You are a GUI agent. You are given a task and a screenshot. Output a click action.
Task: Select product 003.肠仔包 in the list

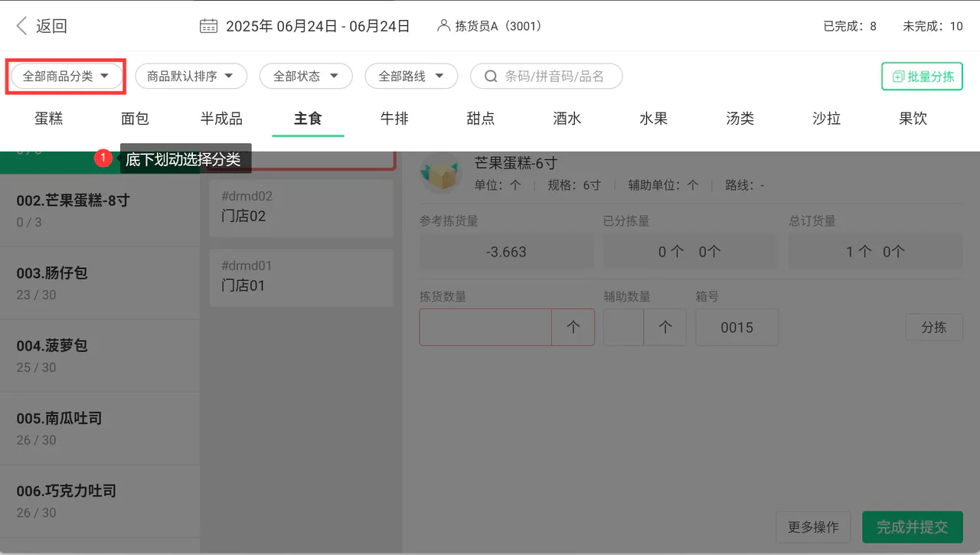pos(100,283)
